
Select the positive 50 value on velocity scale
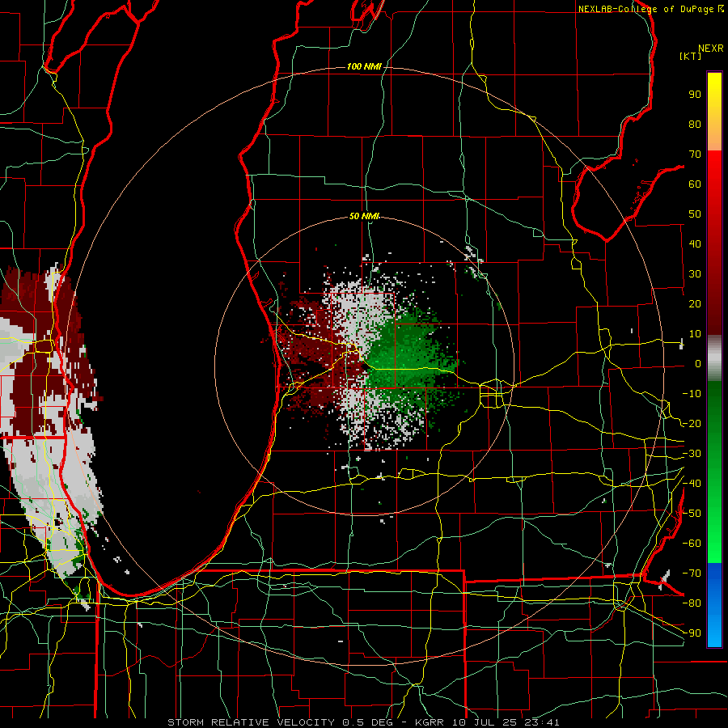(x=695, y=214)
